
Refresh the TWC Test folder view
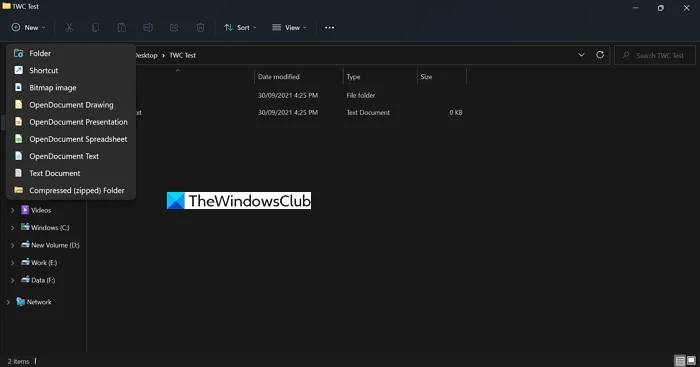pos(600,55)
